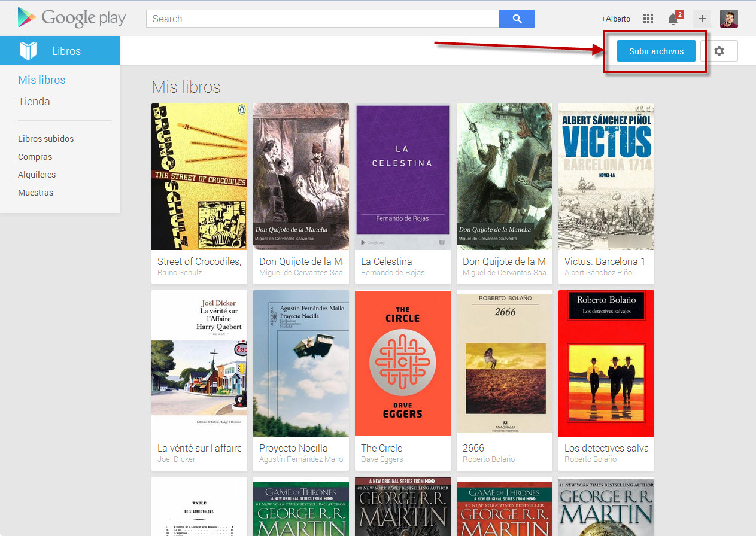This screenshot has height=536, width=756.
Task: Open the Muestras section
Action: pyautogui.click(x=36, y=192)
